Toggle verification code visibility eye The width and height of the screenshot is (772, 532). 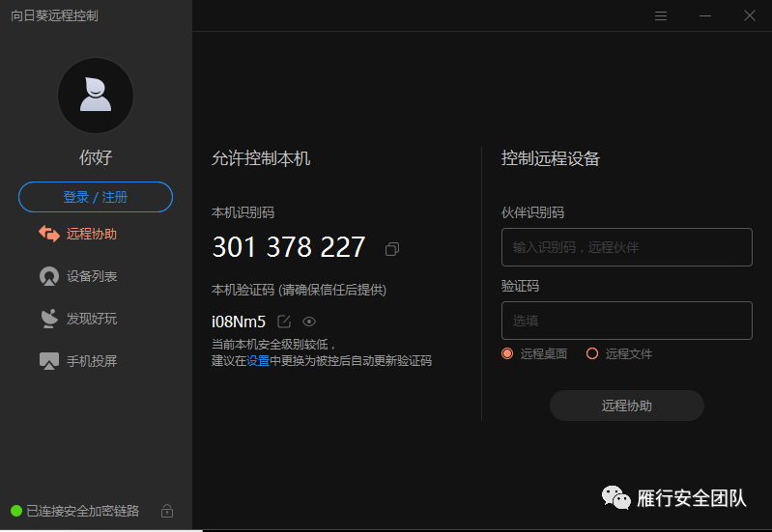(x=309, y=322)
